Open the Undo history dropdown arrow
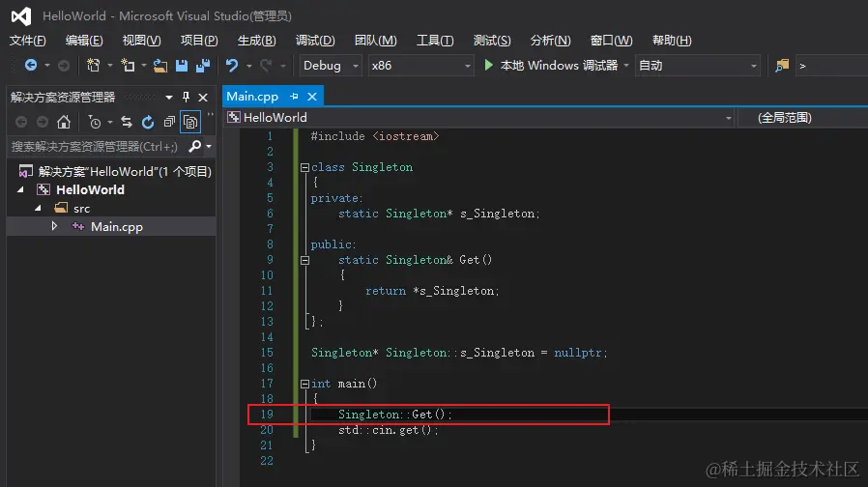The height and width of the screenshot is (487, 868). pos(249,67)
